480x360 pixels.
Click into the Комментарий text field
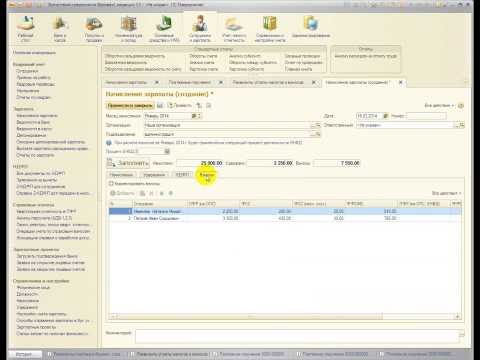[297, 336]
